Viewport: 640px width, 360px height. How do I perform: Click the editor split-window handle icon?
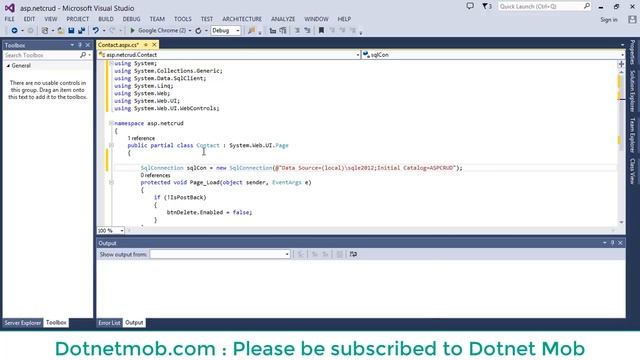pyautogui.click(x=621, y=64)
